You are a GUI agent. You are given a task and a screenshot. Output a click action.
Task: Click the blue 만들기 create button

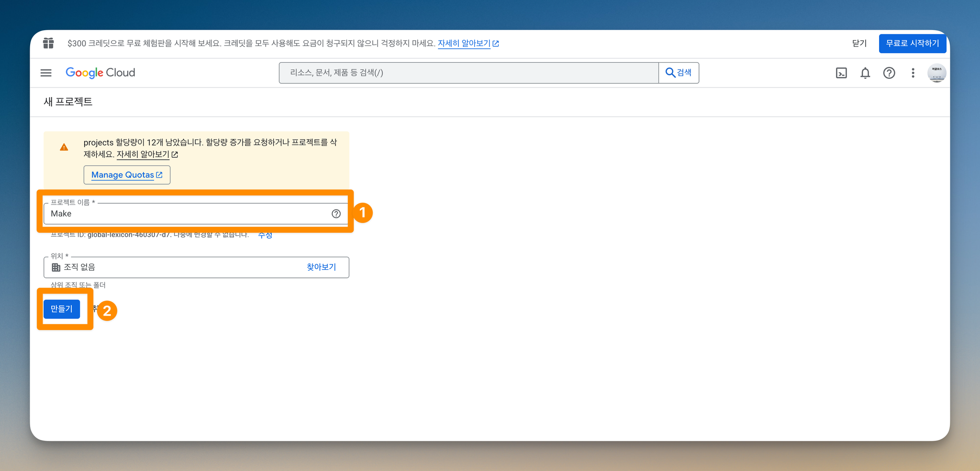62,309
